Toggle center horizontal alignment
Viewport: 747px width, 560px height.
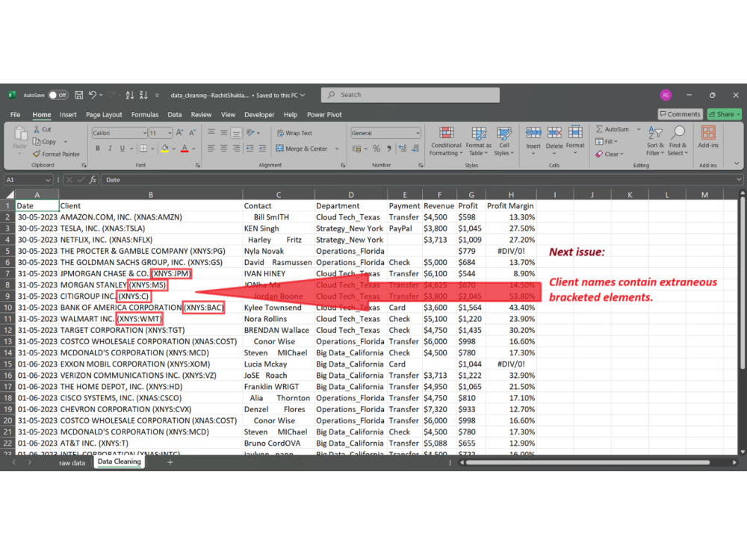(223, 149)
